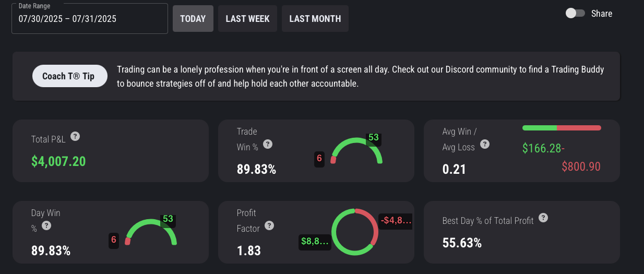Click the Total P&L help icon
The image size is (644, 274).
tap(75, 137)
